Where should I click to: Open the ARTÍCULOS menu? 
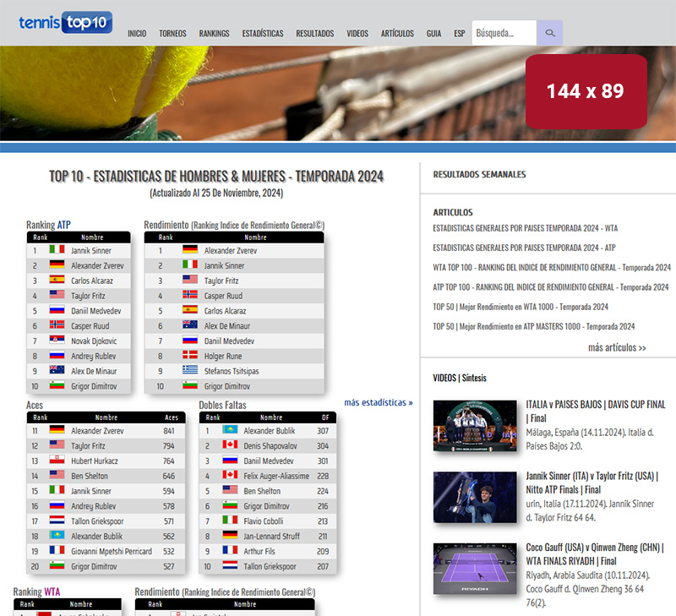pos(397,33)
